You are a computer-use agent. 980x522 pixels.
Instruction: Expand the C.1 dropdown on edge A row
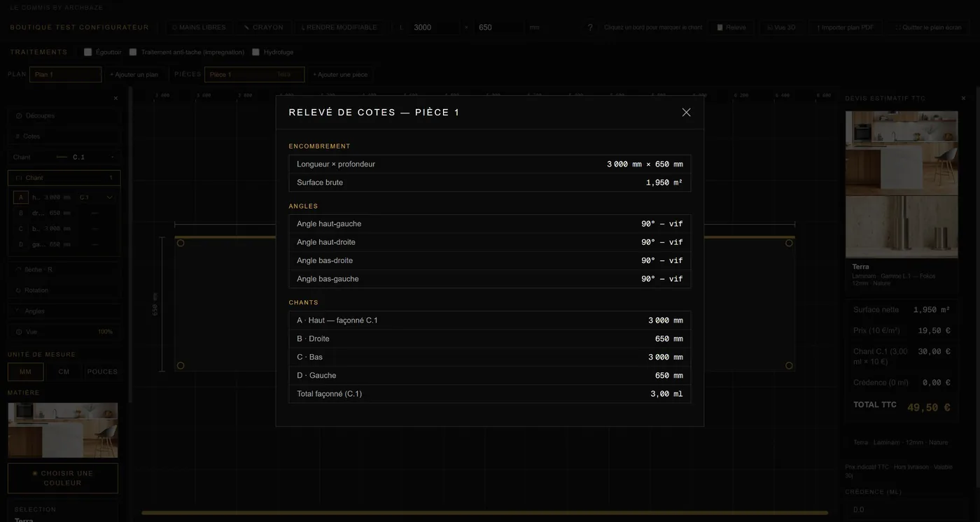(95, 197)
